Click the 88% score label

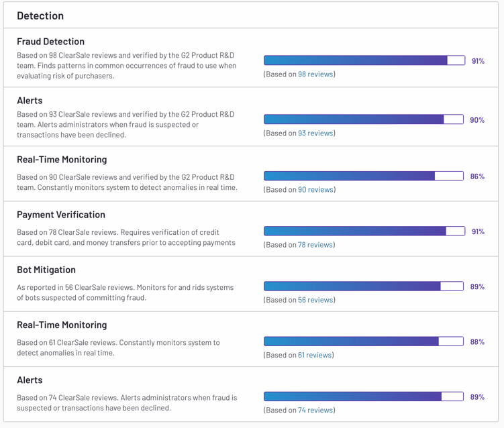[477, 341]
